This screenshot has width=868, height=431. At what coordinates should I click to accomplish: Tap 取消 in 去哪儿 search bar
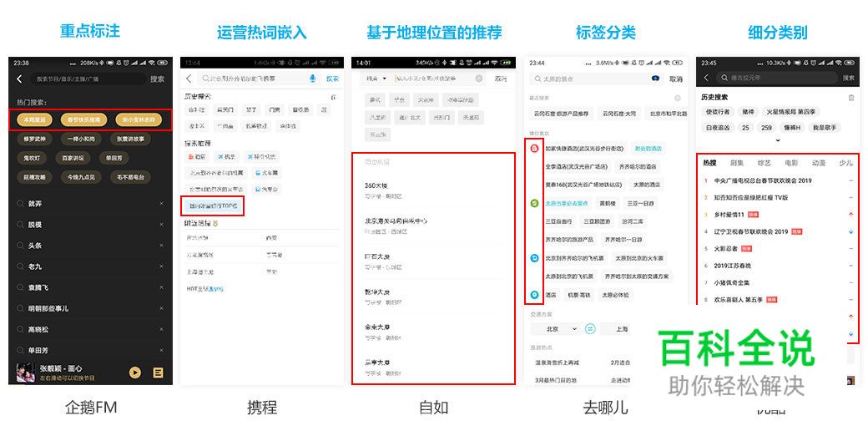click(676, 79)
